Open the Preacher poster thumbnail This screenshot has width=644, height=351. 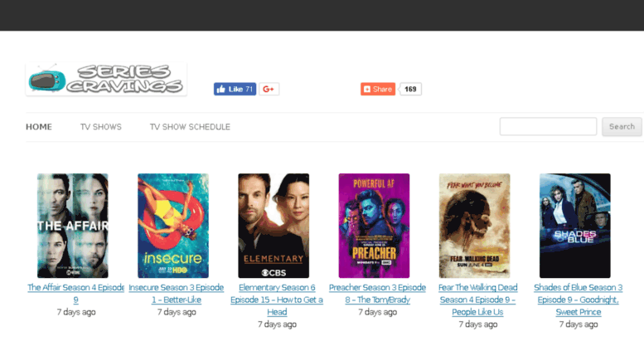pos(374,226)
